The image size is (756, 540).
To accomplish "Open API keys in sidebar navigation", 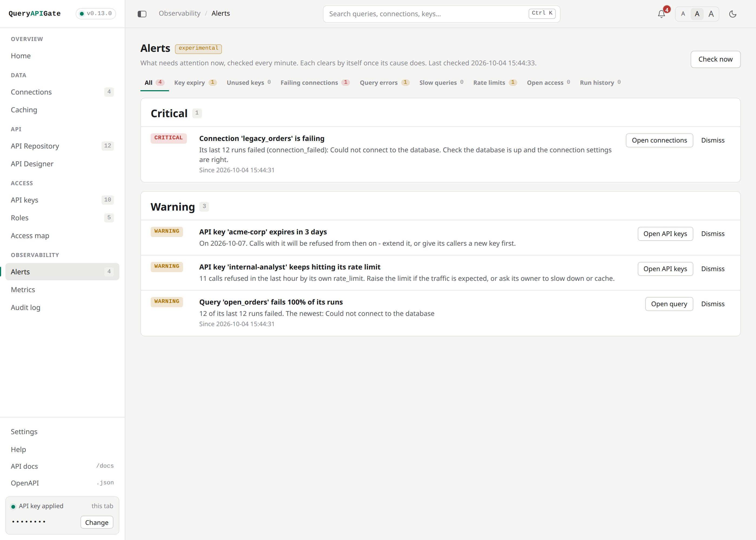I will (x=62, y=200).
